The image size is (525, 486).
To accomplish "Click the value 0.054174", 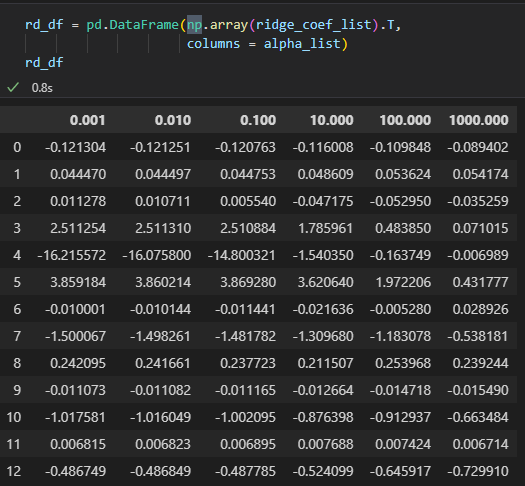I will tap(480, 174).
